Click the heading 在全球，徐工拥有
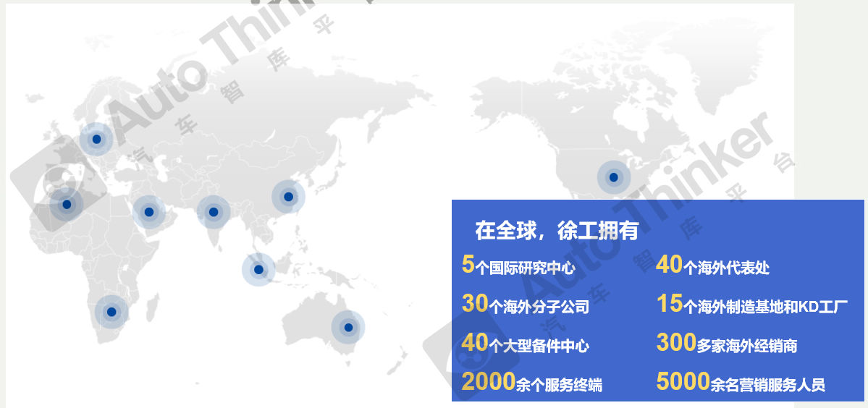Viewport: 868px width, 408px height. point(556,231)
